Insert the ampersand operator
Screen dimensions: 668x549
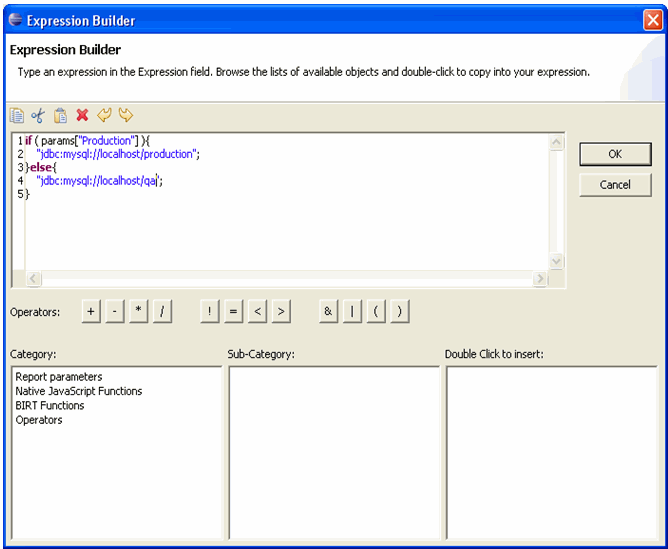(328, 311)
